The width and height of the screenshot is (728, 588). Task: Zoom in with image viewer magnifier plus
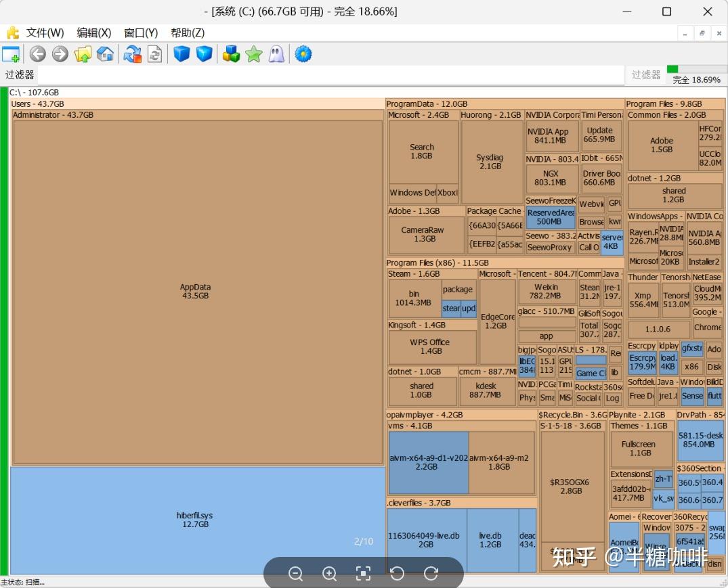[330, 574]
